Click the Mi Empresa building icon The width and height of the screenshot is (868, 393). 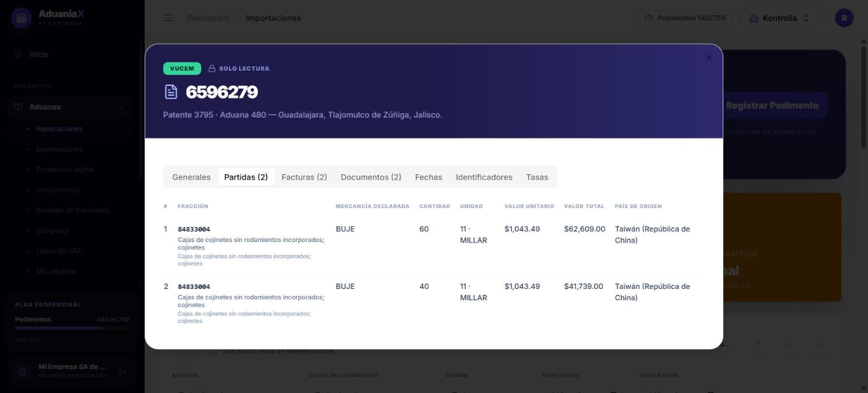pos(23,372)
